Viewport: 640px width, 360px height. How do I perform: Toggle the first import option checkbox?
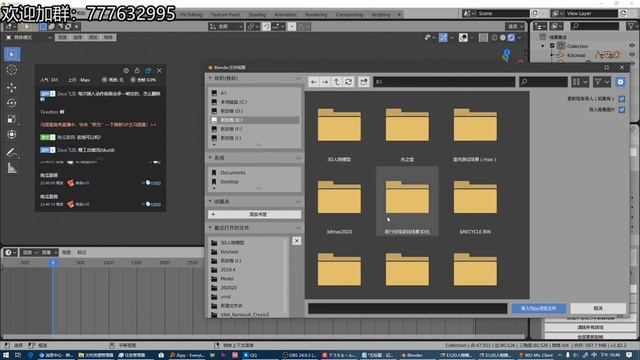click(622, 99)
